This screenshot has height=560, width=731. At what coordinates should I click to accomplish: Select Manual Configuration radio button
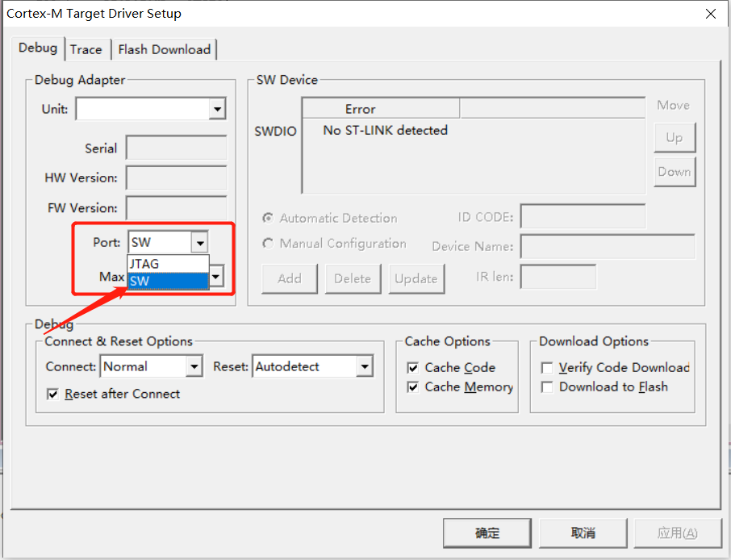coord(268,244)
